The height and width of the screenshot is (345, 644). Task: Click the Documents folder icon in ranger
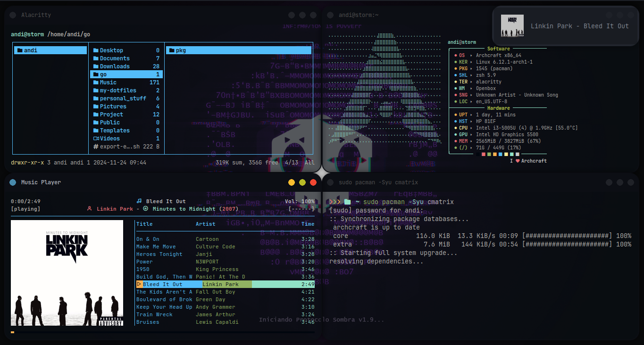coord(96,58)
